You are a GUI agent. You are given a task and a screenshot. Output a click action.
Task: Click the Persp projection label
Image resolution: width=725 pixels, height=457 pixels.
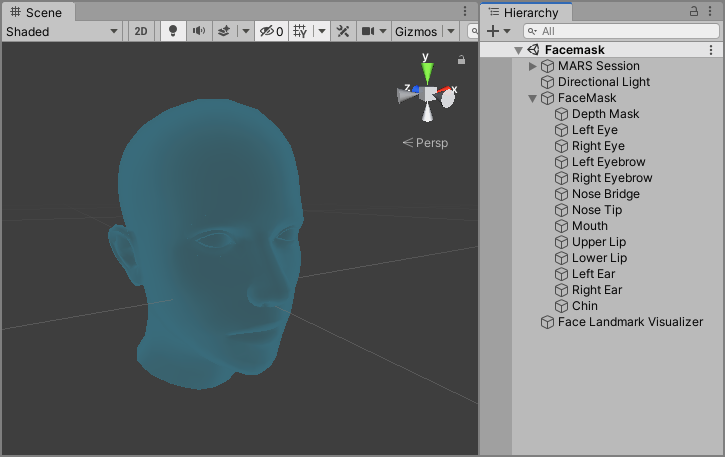pos(426,142)
